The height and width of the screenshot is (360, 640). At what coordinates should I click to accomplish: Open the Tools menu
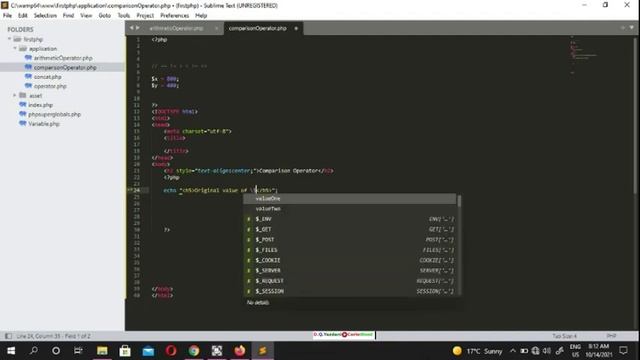pyautogui.click(x=124, y=16)
